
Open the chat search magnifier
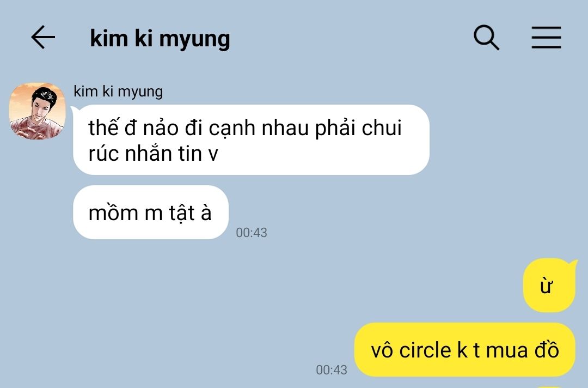486,38
